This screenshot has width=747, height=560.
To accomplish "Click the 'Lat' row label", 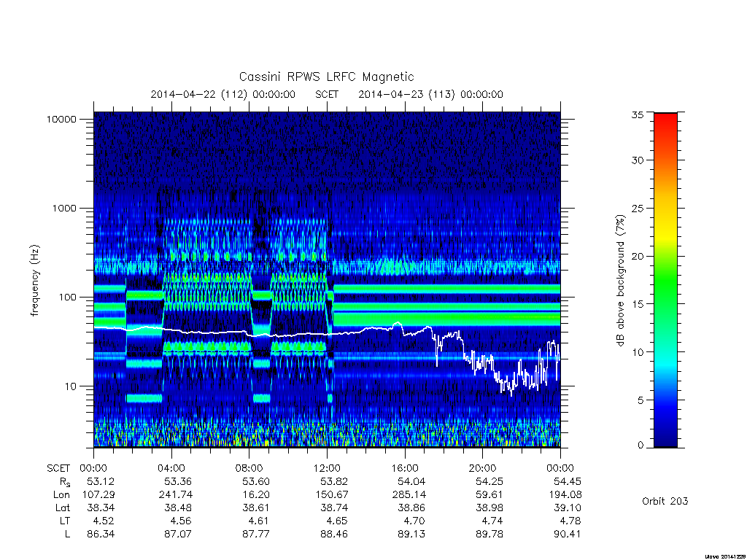I will click(x=63, y=507).
